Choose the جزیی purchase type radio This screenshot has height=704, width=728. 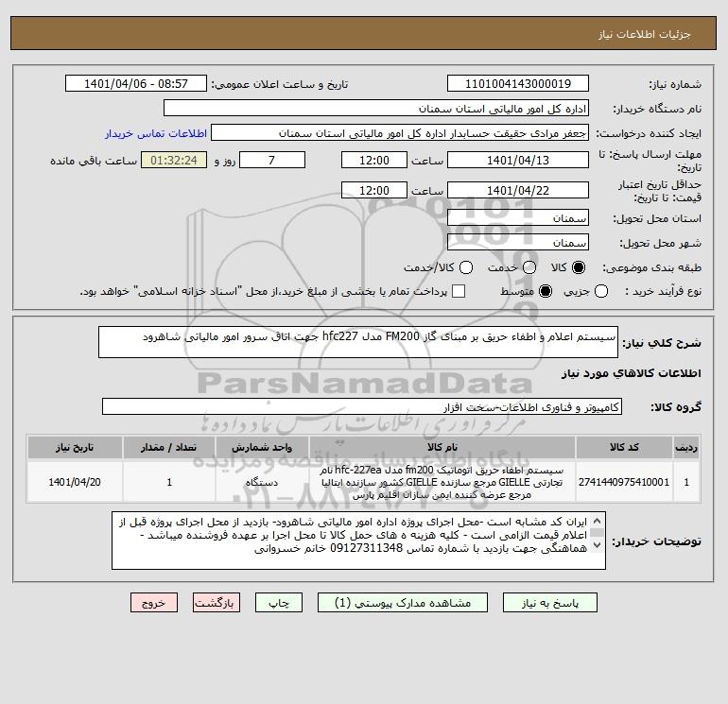click(601, 291)
